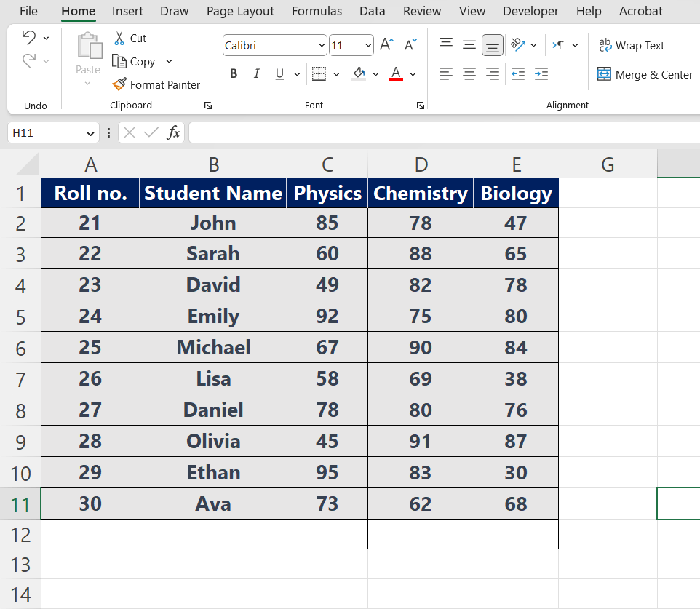Screen dimensions: 700x609
Task: Select the cell containing Michael
Action: tap(212, 347)
